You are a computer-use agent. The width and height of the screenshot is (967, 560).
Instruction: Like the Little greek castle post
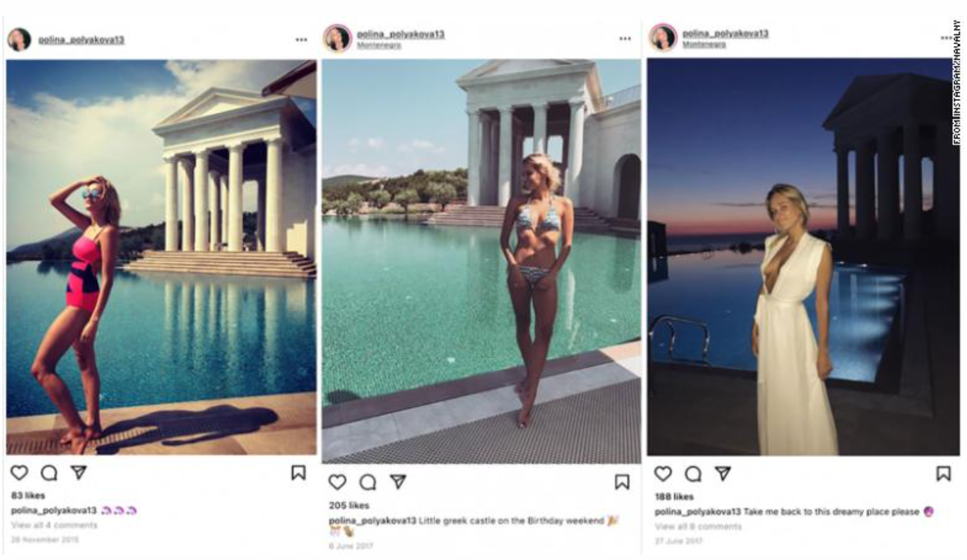click(x=338, y=482)
